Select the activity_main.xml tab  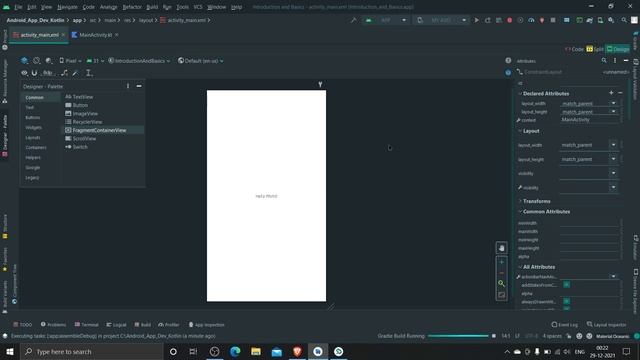pyautogui.click(x=39, y=35)
